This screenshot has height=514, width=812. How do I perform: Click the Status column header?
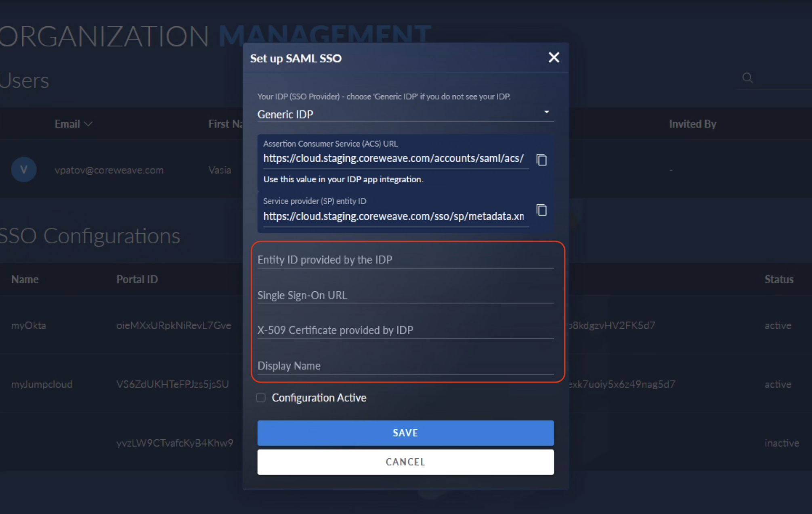(778, 280)
